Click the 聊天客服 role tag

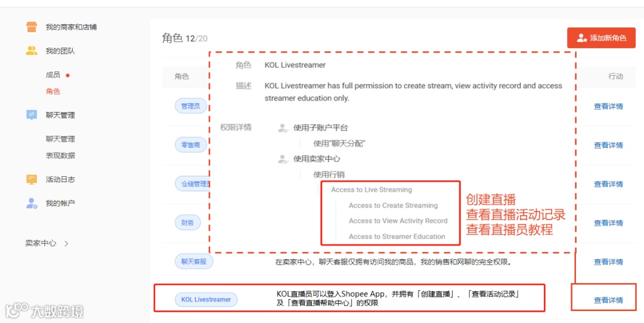194,261
